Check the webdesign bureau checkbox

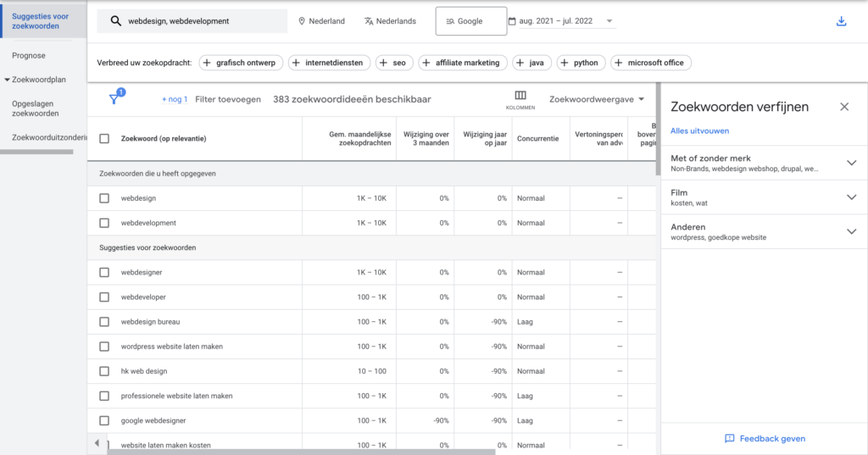click(104, 322)
